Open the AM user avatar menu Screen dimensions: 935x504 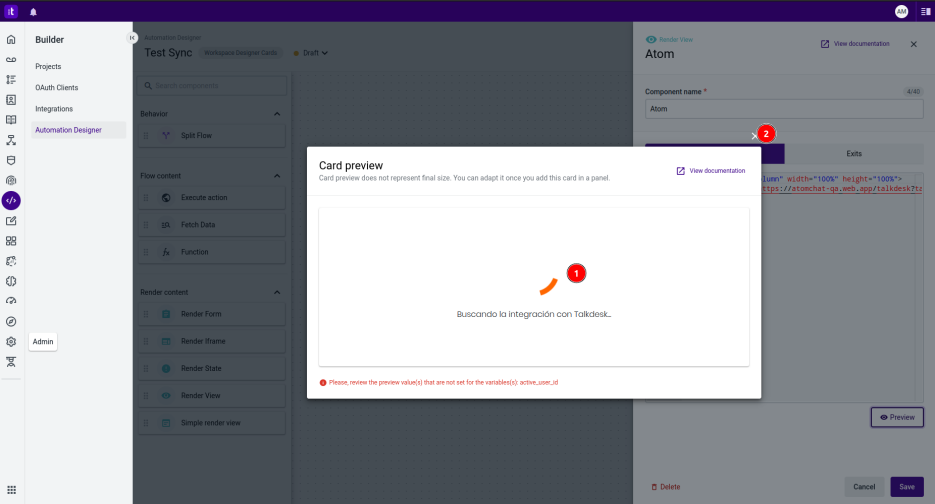point(901,11)
